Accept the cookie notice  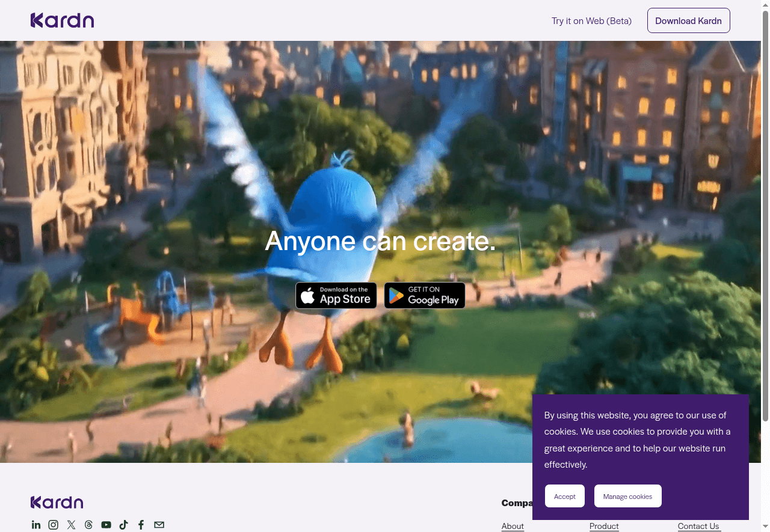click(x=564, y=497)
